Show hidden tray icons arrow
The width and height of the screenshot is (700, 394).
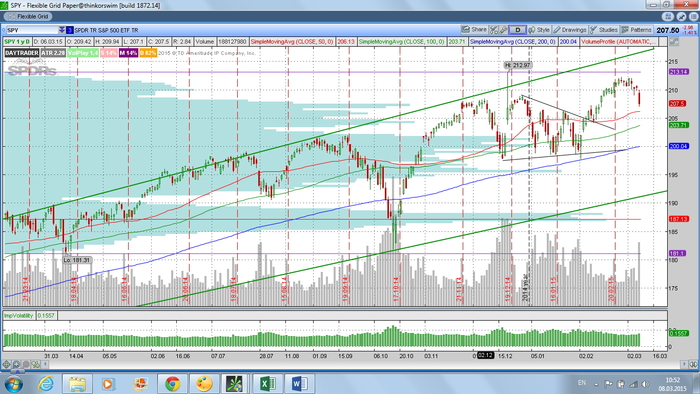pos(596,384)
